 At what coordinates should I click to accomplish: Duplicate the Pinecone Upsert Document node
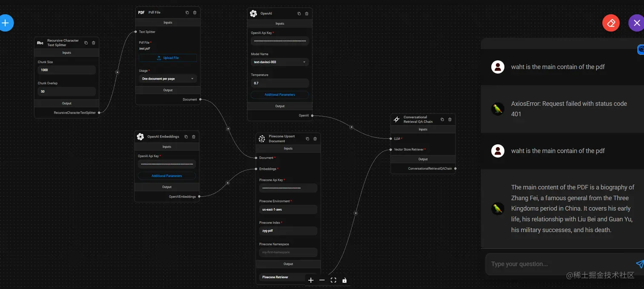point(308,139)
